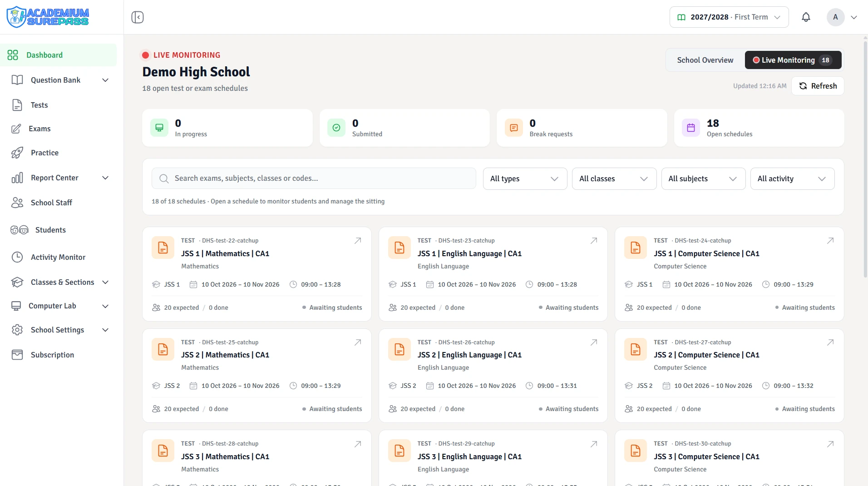Image resolution: width=868 pixels, height=486 pixels.
Task: Focus the Search exams, subjects search field
Action: click(x=314, y=179)
